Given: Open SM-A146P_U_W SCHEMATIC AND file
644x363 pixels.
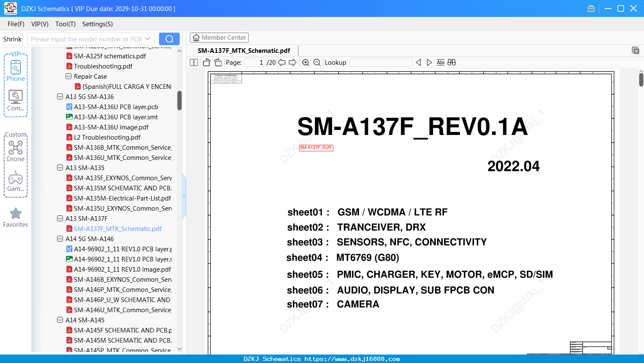Looking at the screenshot, I should [x=122, y=300].
